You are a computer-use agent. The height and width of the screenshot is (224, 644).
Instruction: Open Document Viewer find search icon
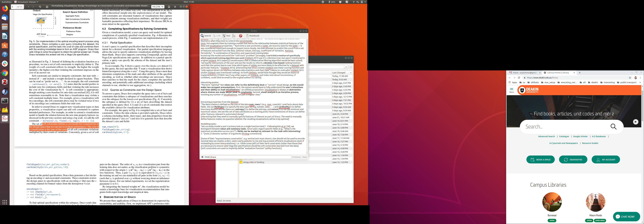(x=40, y=7)
